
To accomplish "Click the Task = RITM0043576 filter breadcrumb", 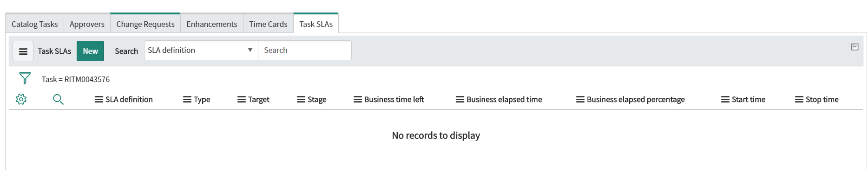I will [76, 79].
